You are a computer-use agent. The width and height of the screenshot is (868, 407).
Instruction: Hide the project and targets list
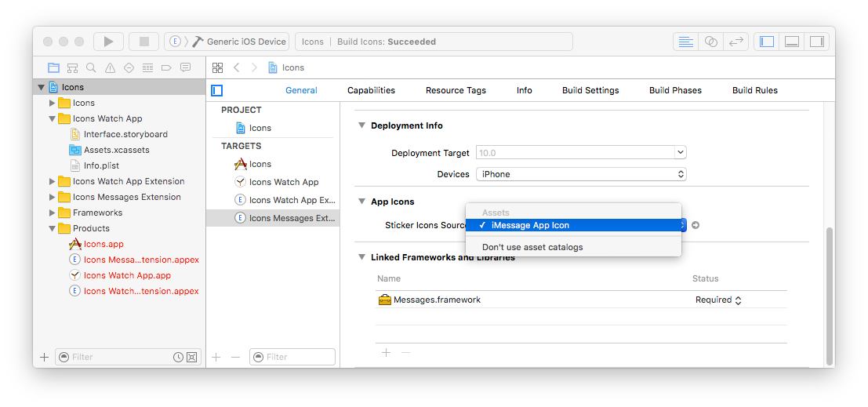[217, 90]
